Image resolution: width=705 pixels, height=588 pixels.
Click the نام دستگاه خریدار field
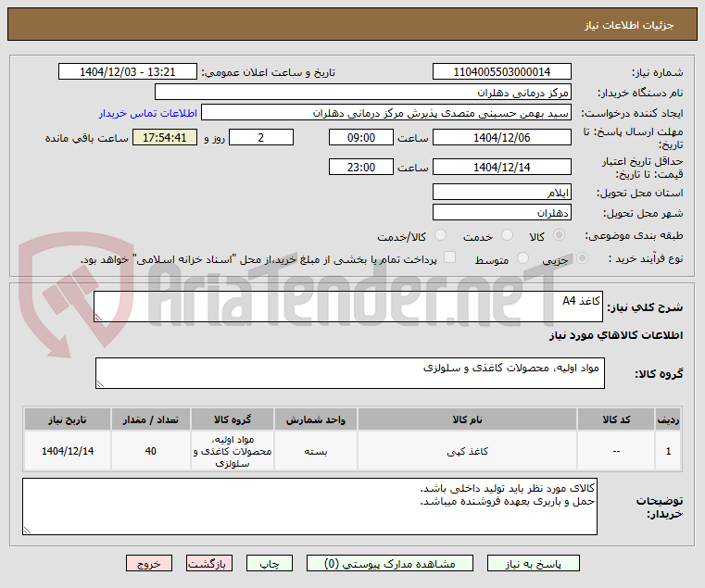[363, 93]
